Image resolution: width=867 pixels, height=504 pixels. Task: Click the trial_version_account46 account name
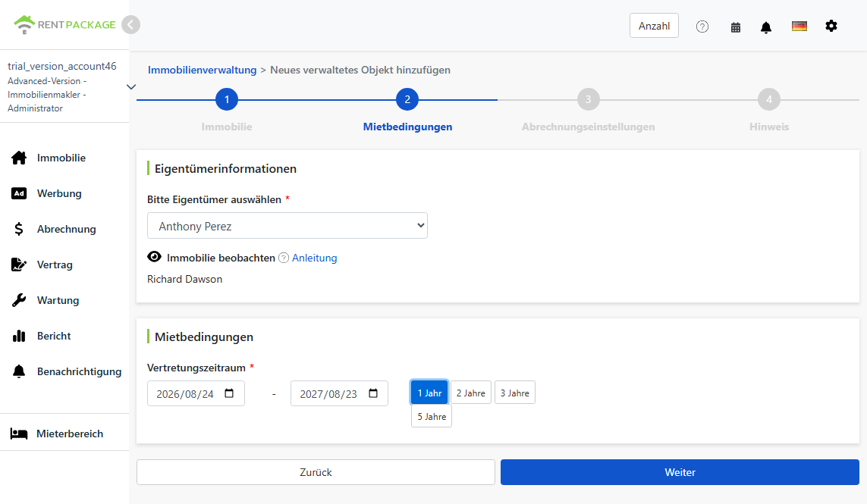point(62,67)
